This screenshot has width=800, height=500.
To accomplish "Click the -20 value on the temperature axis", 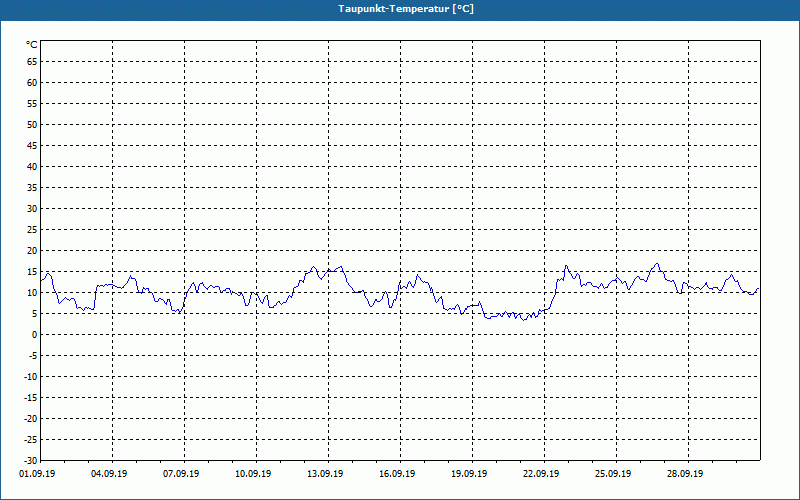I will click(31, 418).
